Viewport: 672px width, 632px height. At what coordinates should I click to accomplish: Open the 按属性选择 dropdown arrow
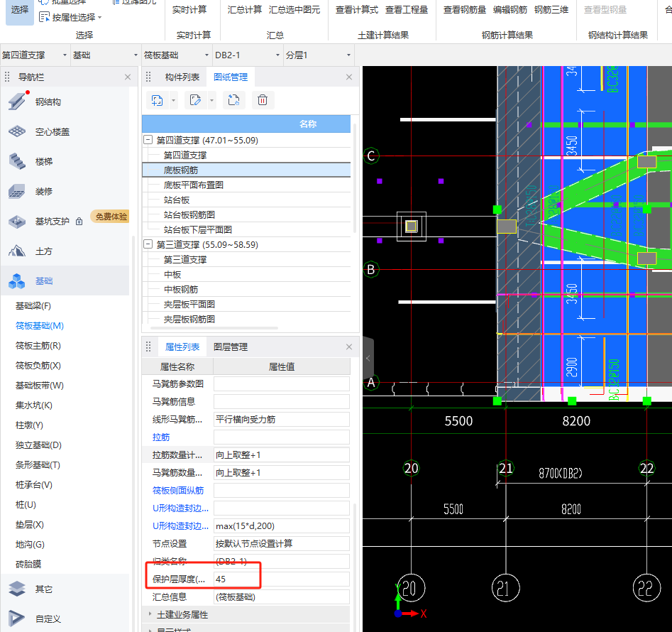tap(100, 18)
